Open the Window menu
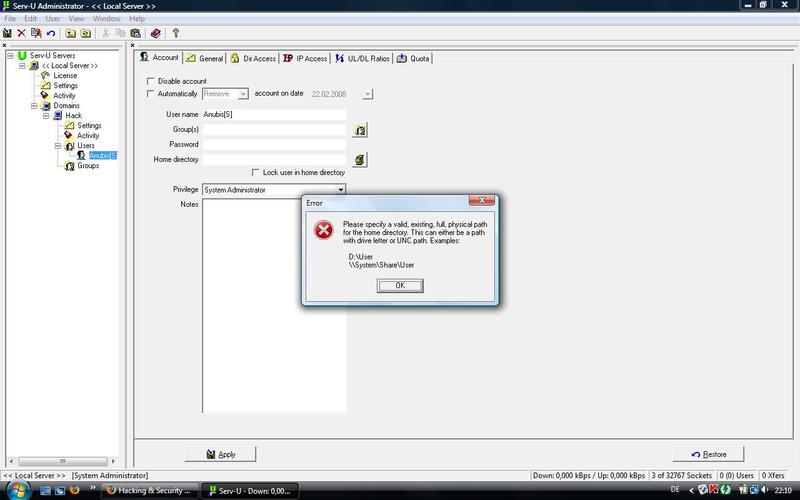The image size is (800, 500). pos(107,18)
